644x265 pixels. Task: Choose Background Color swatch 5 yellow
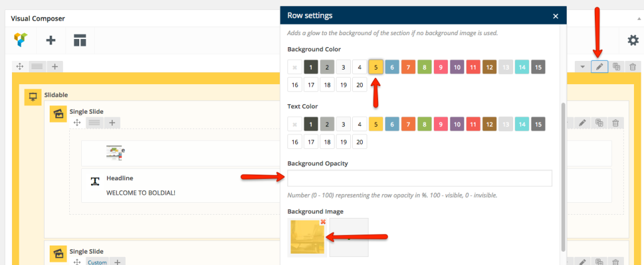pyautogui.click(x=376, y=67)
